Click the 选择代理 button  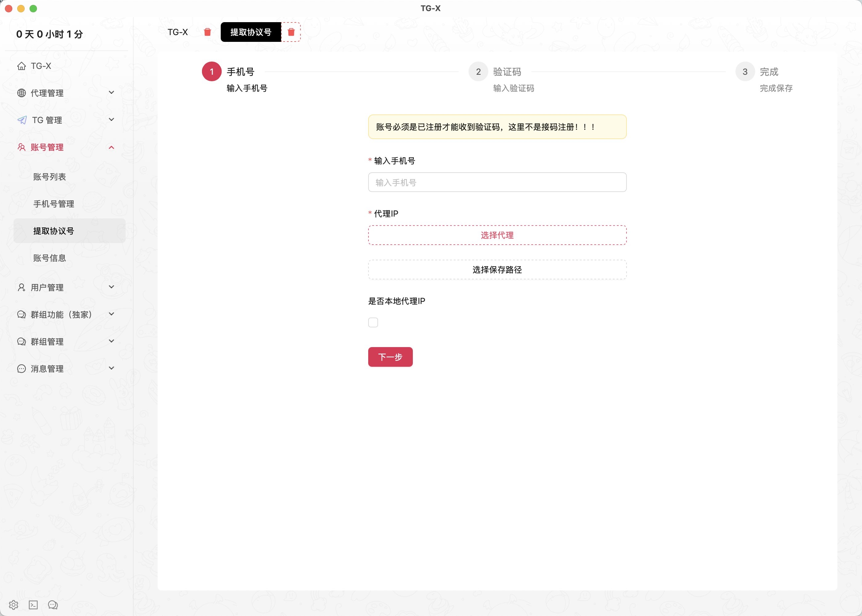pos(497,235)
